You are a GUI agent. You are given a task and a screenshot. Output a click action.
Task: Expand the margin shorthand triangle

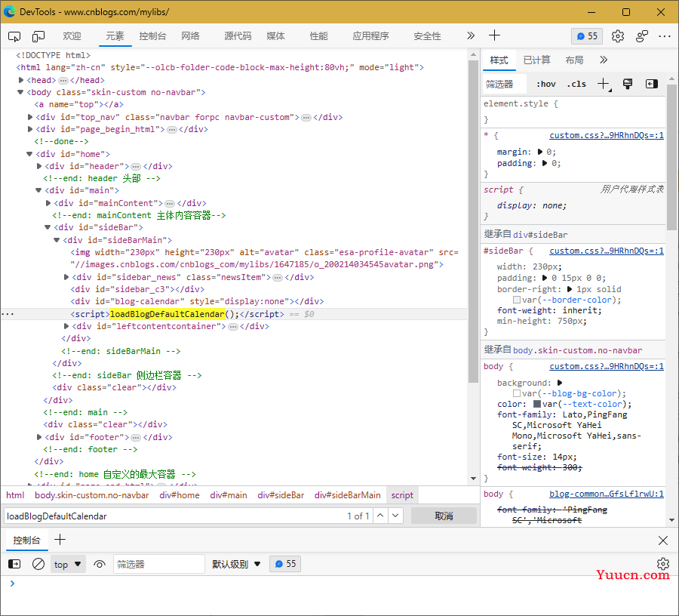click(x=540, y=152)
